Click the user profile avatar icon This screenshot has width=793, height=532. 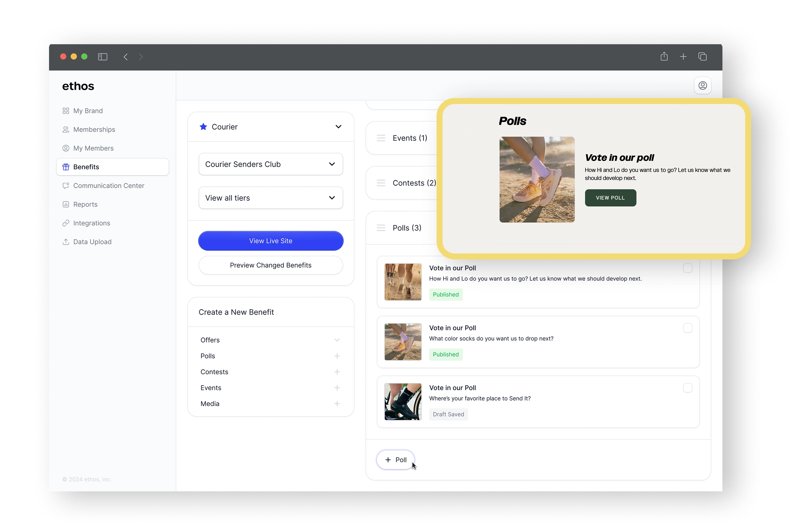(x=702, y=85)
